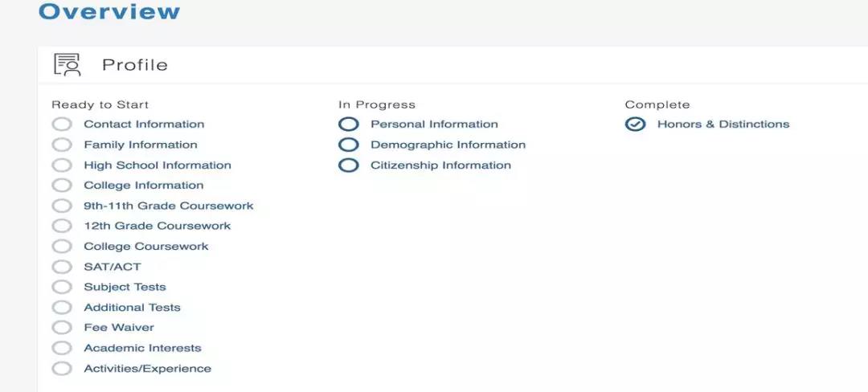Open the Honors & Distinctions completed section
The height and width of the screenshot is (392, 868).
click(x=723, y=125)
